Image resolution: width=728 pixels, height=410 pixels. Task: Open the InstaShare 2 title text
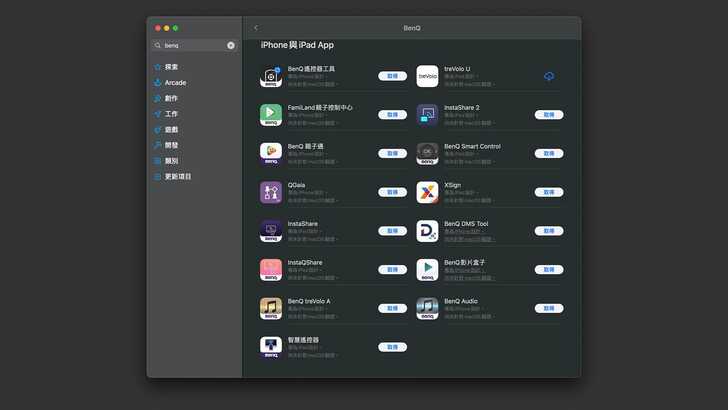click(462, 107)
